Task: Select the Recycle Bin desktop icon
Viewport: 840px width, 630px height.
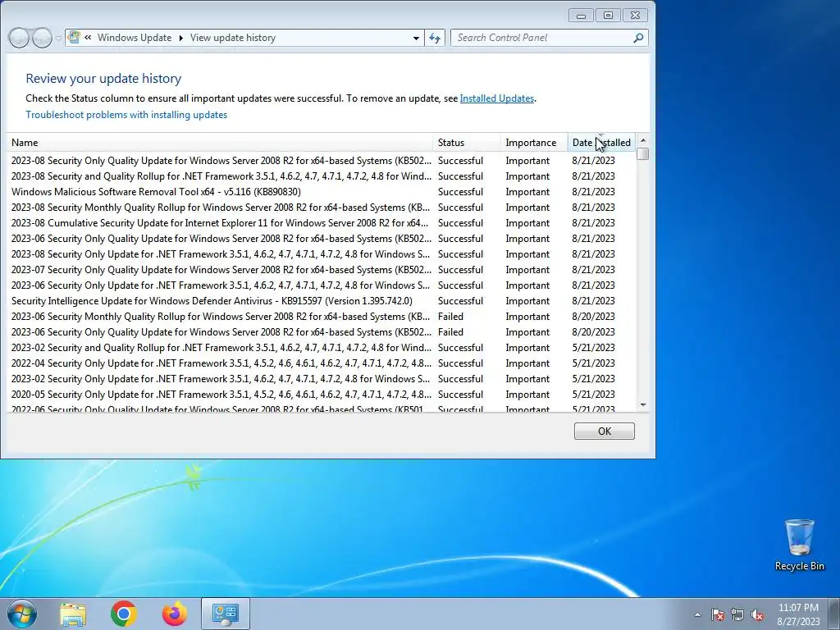Action: coord(799,545)
